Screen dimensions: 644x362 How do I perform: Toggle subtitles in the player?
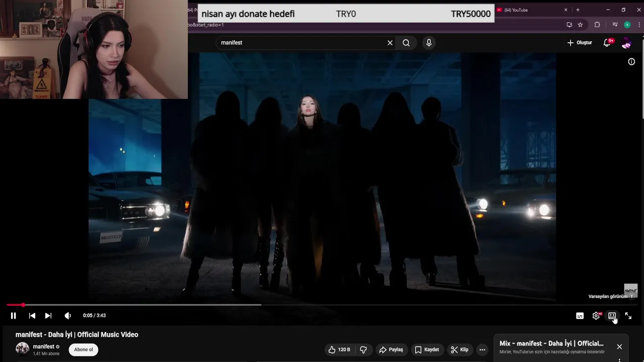point(580,316)
